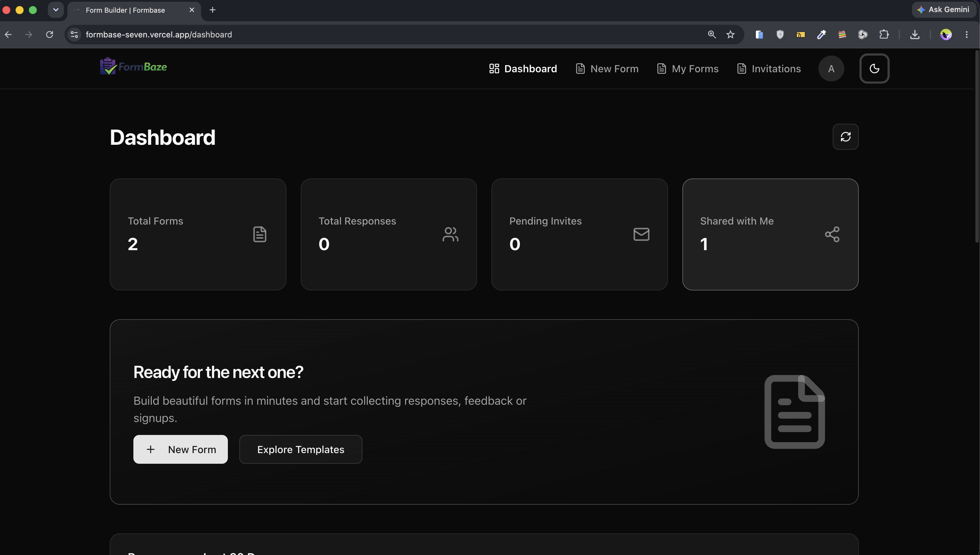
Task: Click the Pending Invites envelope icon
Action: [642, 234]
